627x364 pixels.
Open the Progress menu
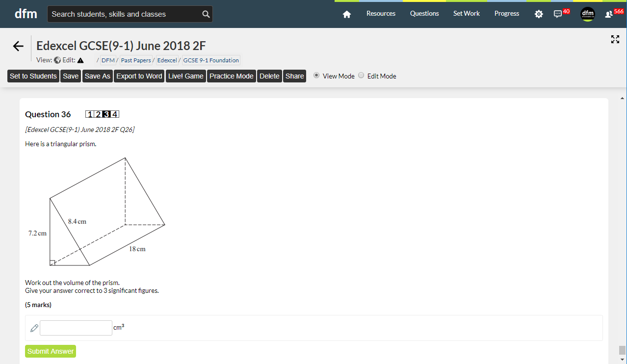pyautogui.click(x=507, y=14)
